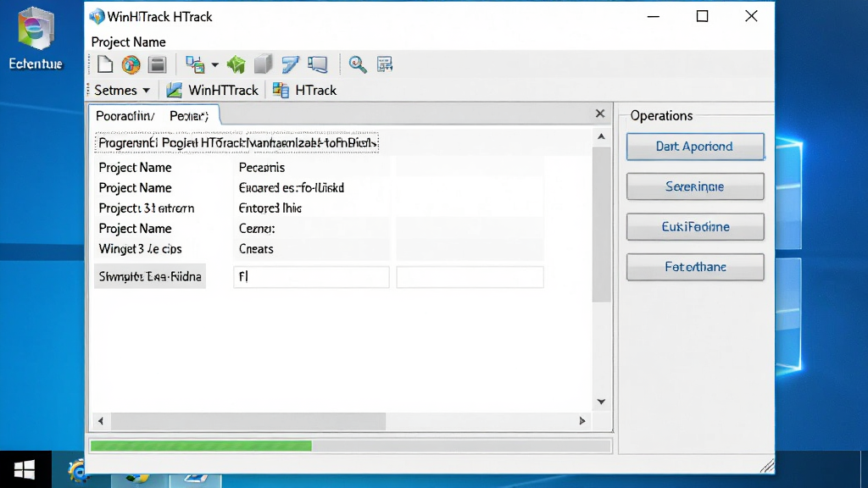Click the 'Entored Ihic' value
The width and height of the screenshot is (868, 488).
[270, 208]
